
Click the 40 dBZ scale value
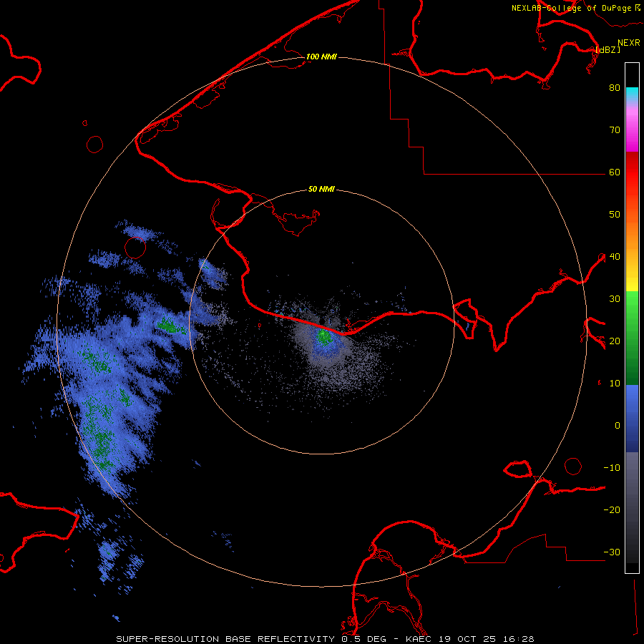pyautogui.click(x=615, y=257)
